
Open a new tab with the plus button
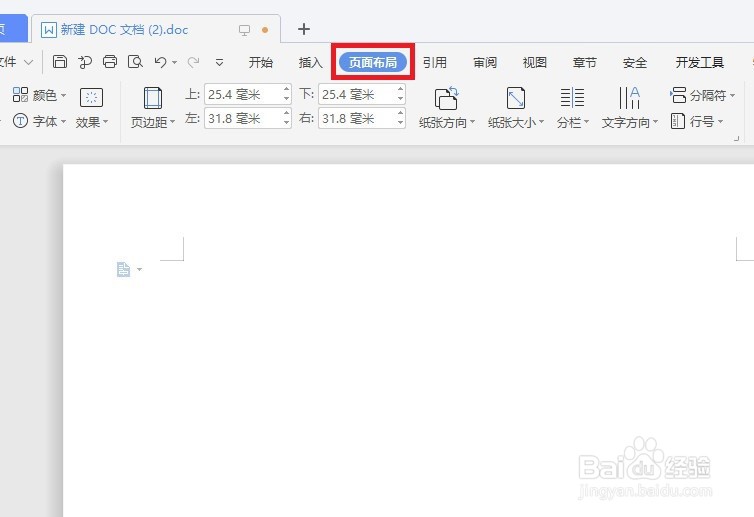304,29
